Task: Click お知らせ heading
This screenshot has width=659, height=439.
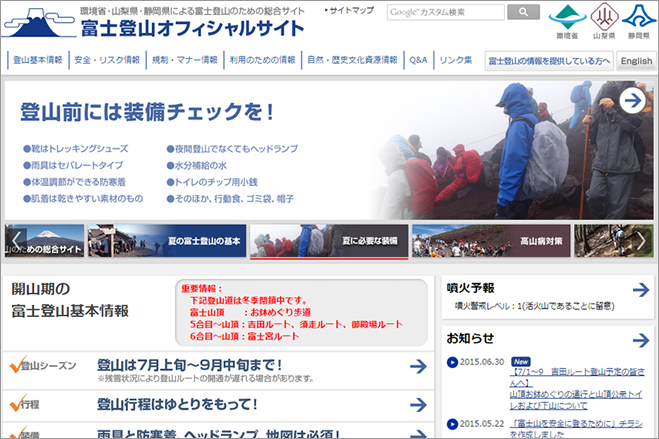Action: (x=470, y=338)
